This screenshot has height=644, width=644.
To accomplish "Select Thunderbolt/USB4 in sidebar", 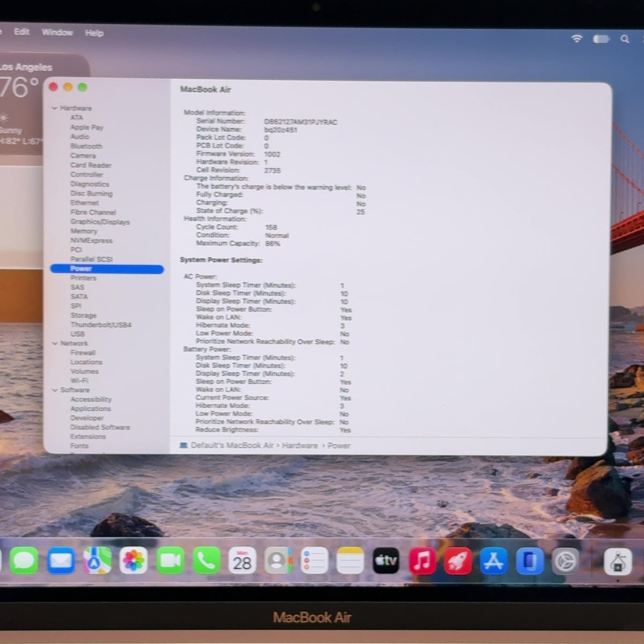I will (x=101, y=325).
